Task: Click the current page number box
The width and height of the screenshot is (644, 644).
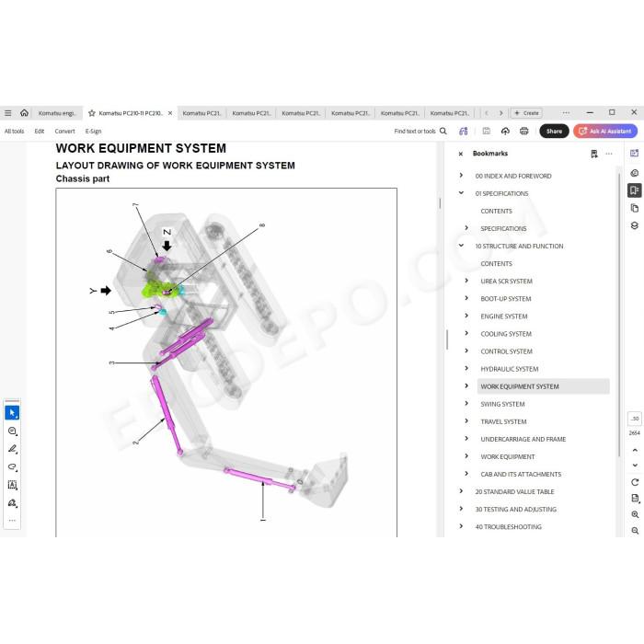Action: pos(635,419)
